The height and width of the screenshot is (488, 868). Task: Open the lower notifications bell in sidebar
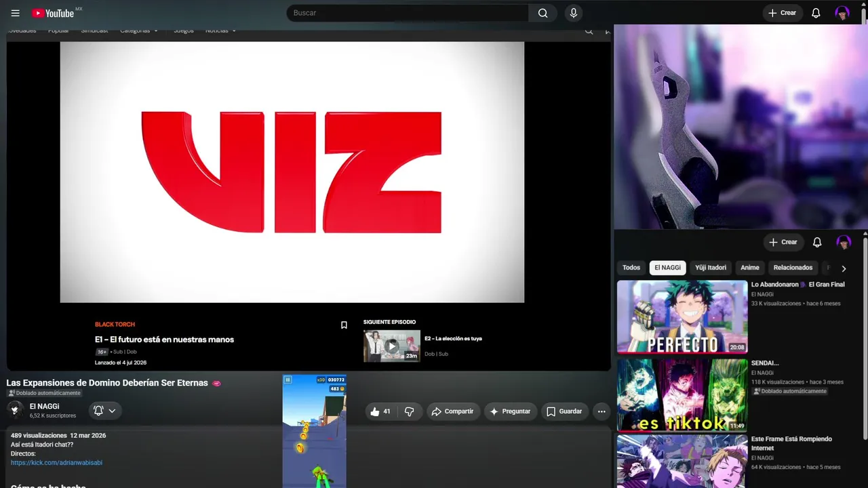tap(817, 242)
